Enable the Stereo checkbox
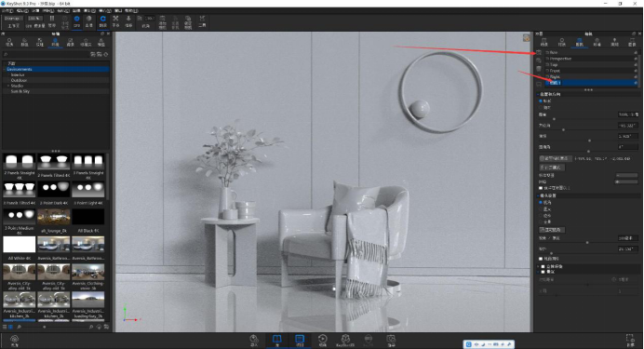Screen dimensions: 644x349 [543, 266]
